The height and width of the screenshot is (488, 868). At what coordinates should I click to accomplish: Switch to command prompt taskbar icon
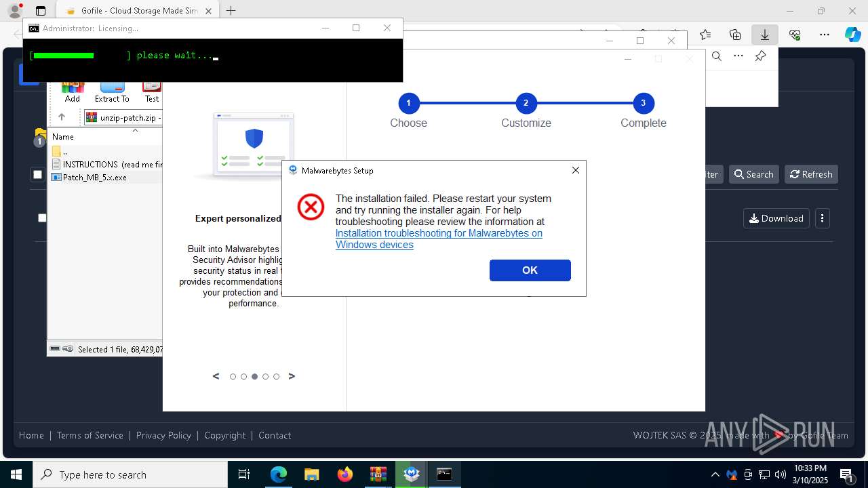tap(445, 474)
